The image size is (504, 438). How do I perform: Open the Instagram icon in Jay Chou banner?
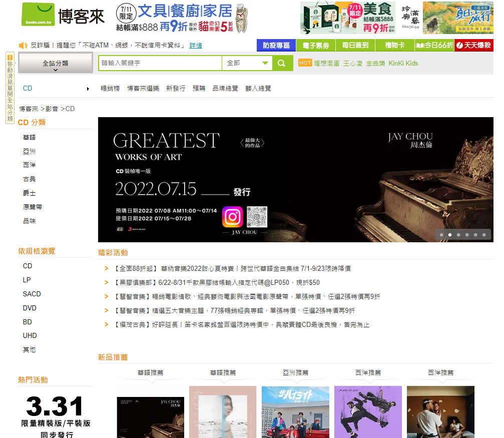tap(232, 217)
